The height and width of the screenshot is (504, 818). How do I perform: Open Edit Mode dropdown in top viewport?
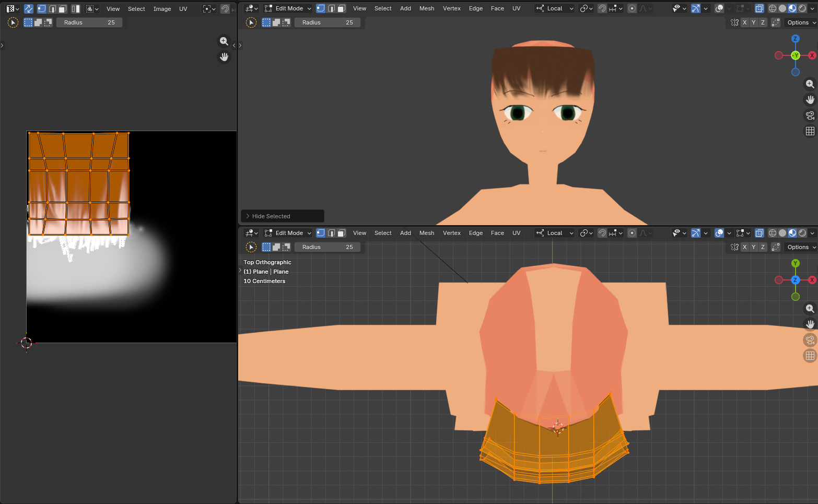point(288,8)
